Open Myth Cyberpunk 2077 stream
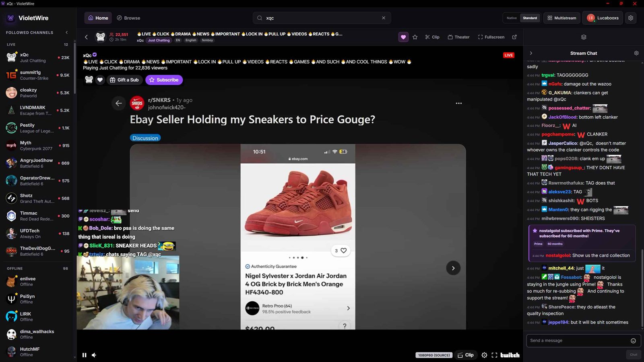 [x=38, y=146]
